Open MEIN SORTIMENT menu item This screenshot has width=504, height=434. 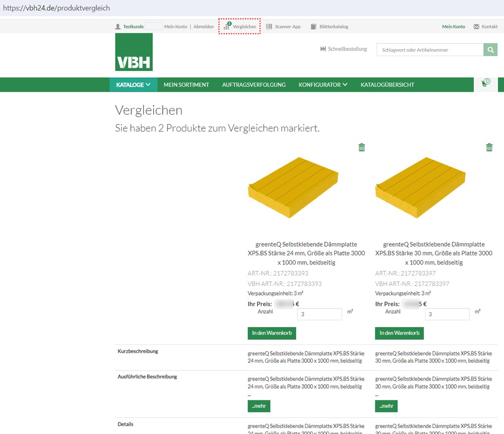[x=187, y=85]
